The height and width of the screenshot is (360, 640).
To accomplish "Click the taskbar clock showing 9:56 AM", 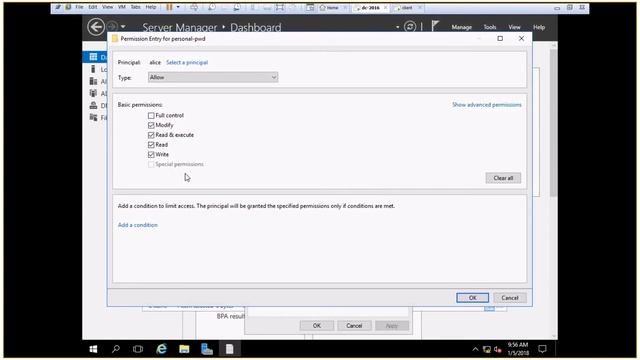I will coord(518,349).
